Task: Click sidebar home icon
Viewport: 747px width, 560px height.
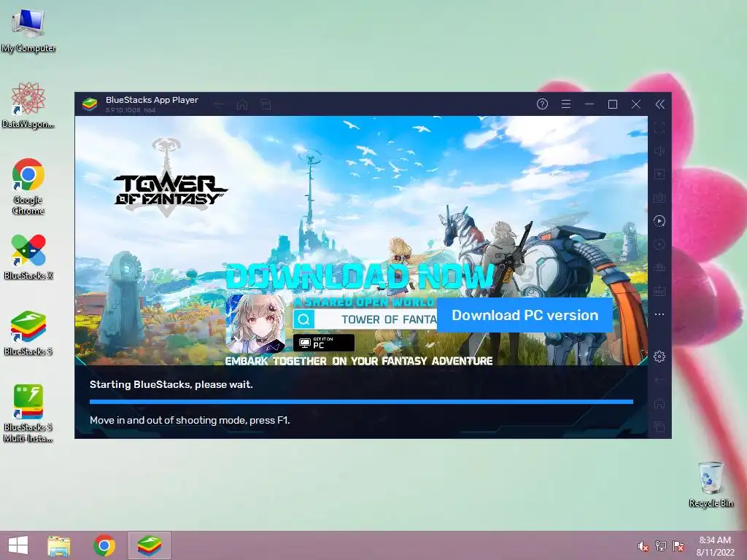Action: click(659, 403)
